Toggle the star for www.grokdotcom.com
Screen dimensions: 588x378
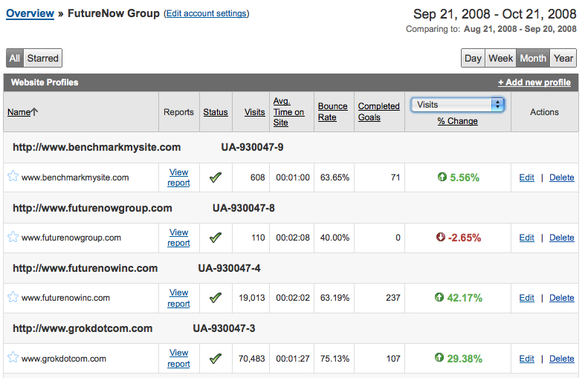click(x=13, y=357)
